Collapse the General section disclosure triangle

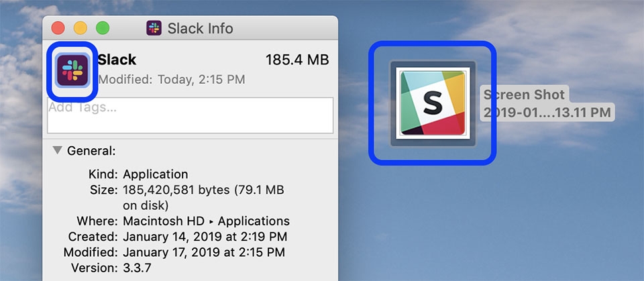tap(56, 151)
